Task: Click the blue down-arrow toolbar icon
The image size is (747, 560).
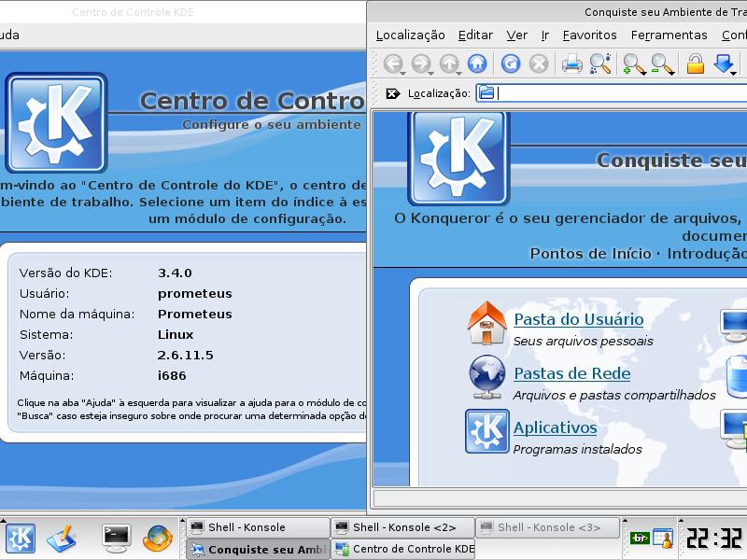Action: pyautogui.click(x=725, y=63)
